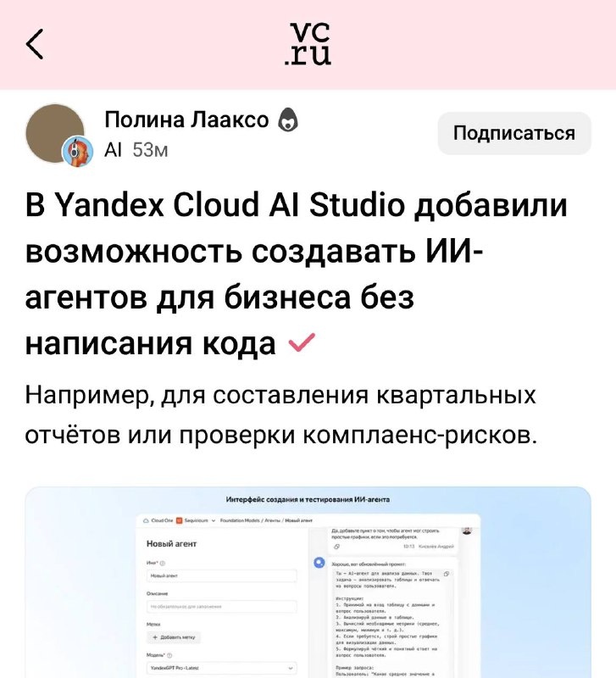Open author name Полина Лааксо
This screenshot has width=616, height=678.
pos(186,119)
